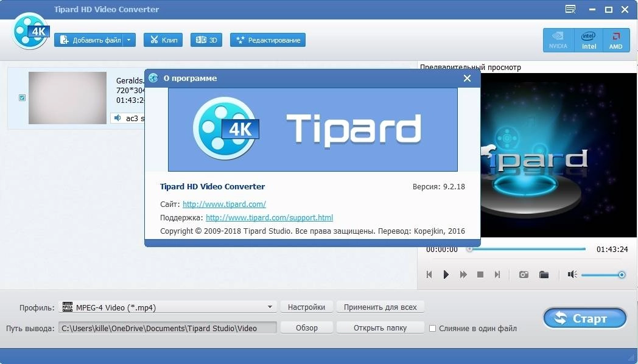
Task: Click Применить для всех button
Action: point(380,307)
